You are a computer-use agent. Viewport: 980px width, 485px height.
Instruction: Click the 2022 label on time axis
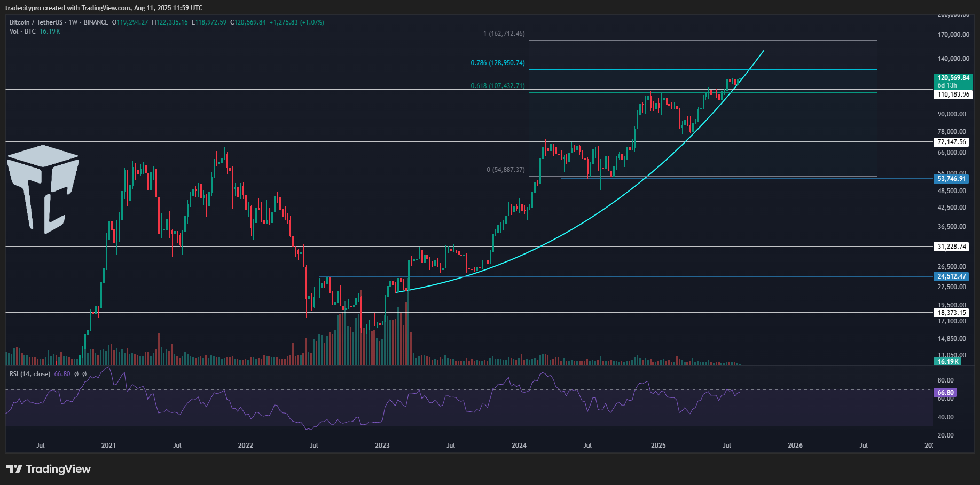(245, 446)
